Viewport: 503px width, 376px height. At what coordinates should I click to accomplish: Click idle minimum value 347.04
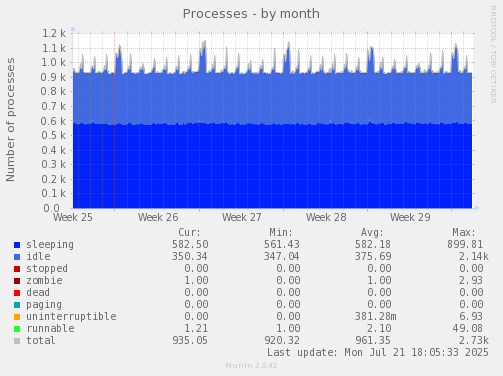coord(282,256)
